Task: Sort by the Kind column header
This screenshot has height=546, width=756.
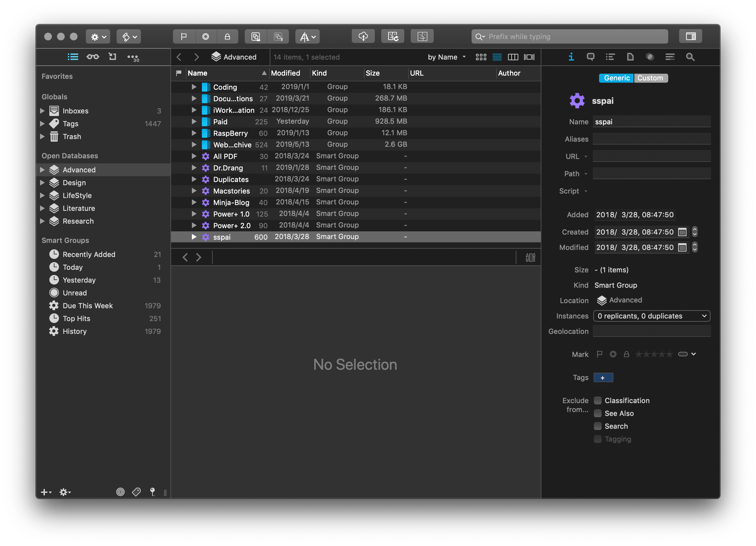Action: 337,73
